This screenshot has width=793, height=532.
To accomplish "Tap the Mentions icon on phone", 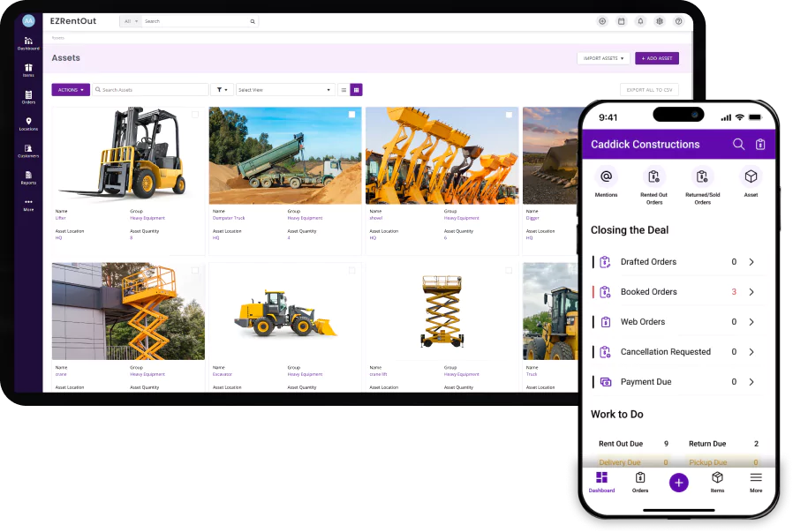I will coord(606,176).
